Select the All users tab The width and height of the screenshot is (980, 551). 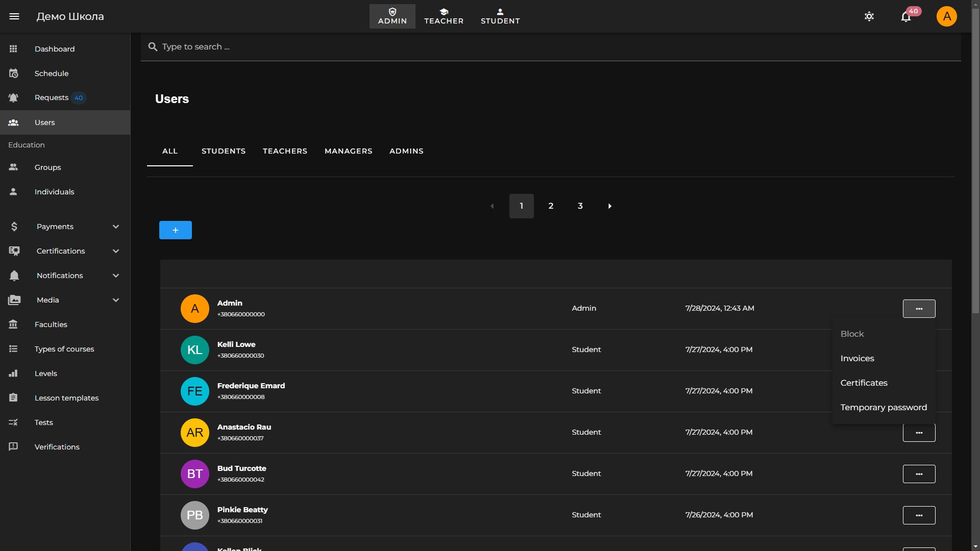(170, 151)
